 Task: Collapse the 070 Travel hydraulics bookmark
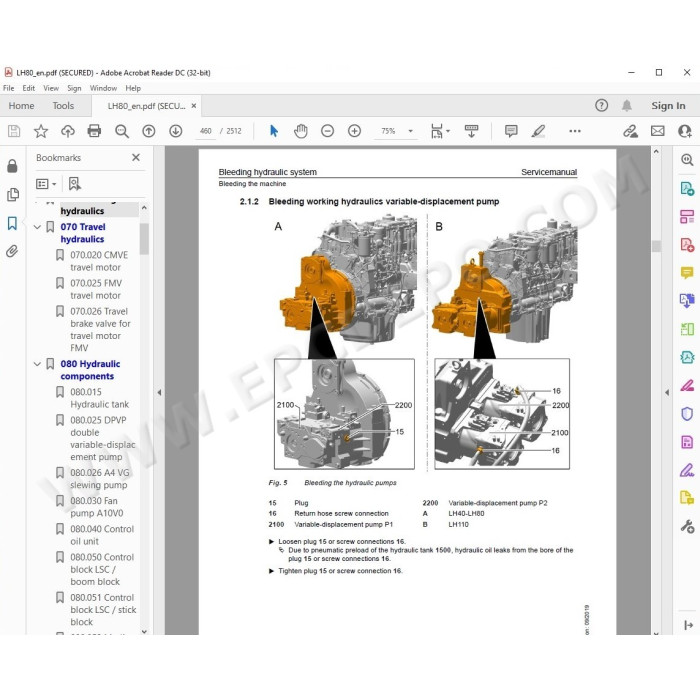[x=38, y=227]
